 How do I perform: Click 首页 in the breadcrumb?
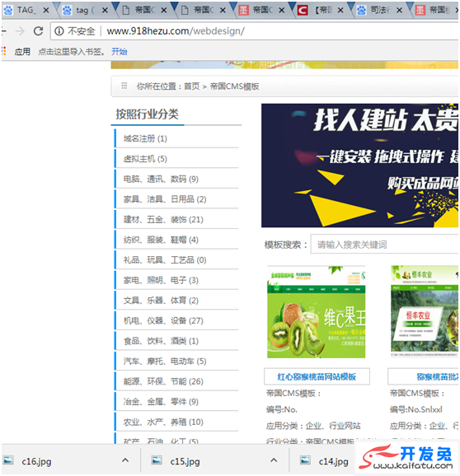192,86
